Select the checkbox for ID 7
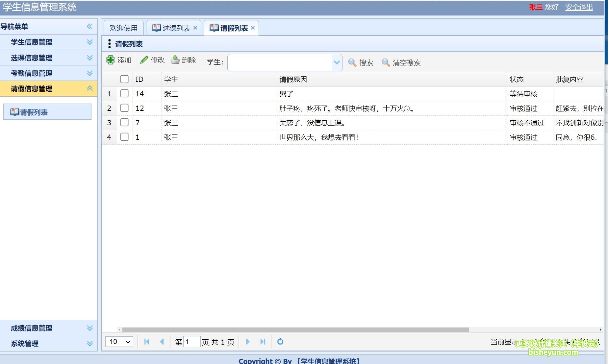Viewport: 608px width, 364px height. pos(124,123)
